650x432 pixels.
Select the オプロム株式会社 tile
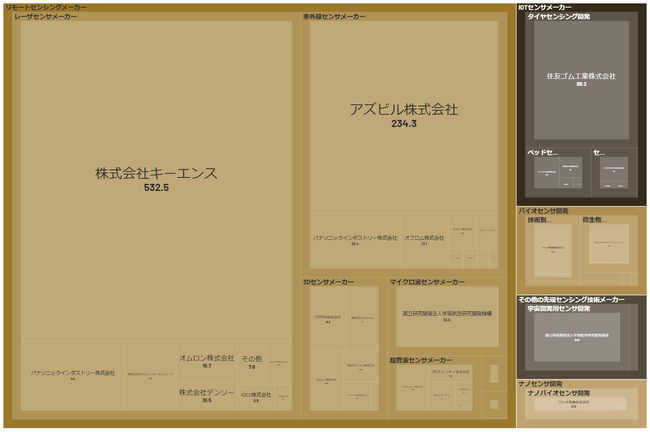[x=424, y=240]
